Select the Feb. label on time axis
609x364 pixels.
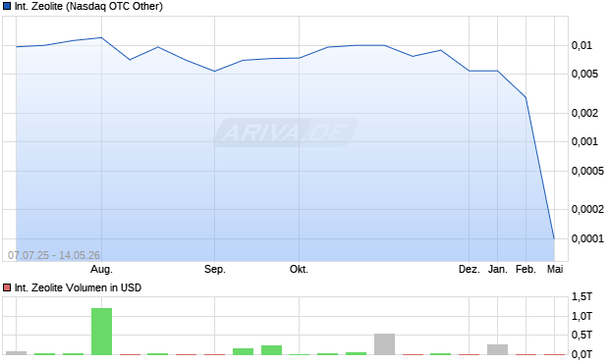pos(526,269)
